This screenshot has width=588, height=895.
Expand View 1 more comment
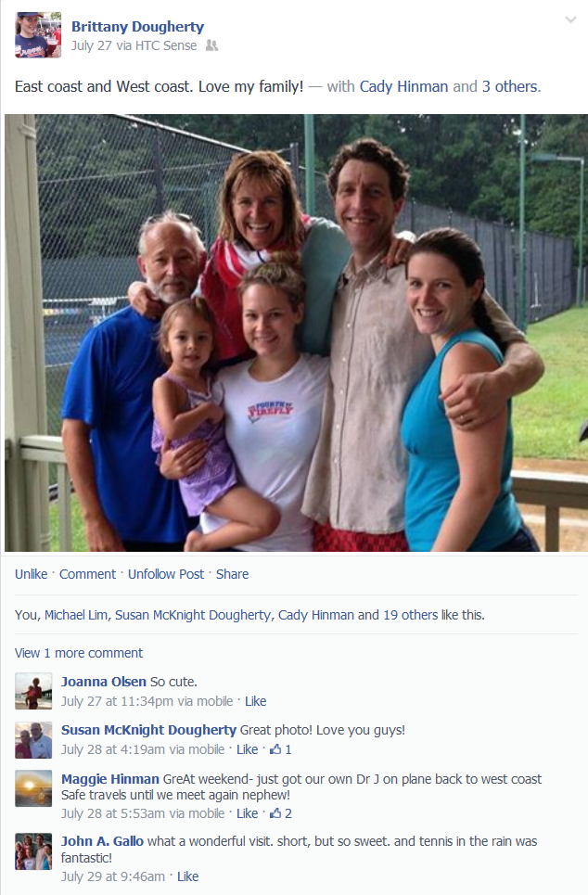79,653
